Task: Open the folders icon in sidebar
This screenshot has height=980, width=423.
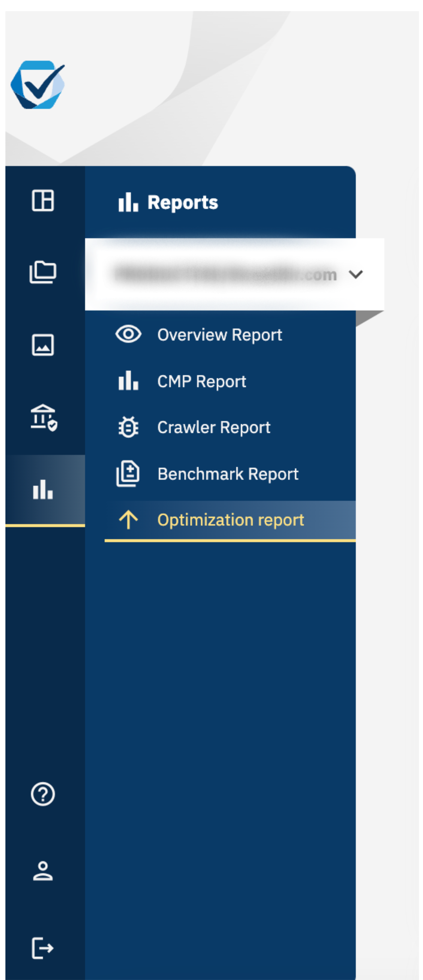Action: pyautogui.click(x=43, y=272)
